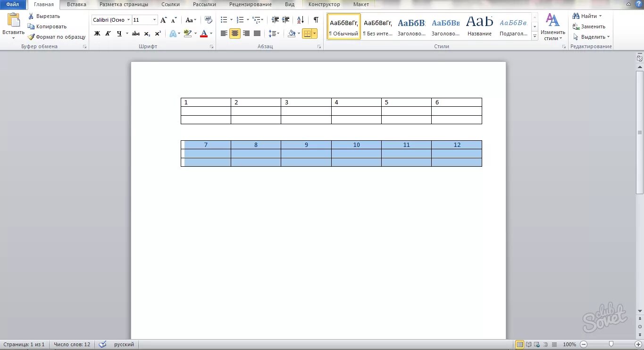Toggle italic (К) formatting
Image resolution: width=644 pixels, height=350 pixels.
tap(108, 34)
